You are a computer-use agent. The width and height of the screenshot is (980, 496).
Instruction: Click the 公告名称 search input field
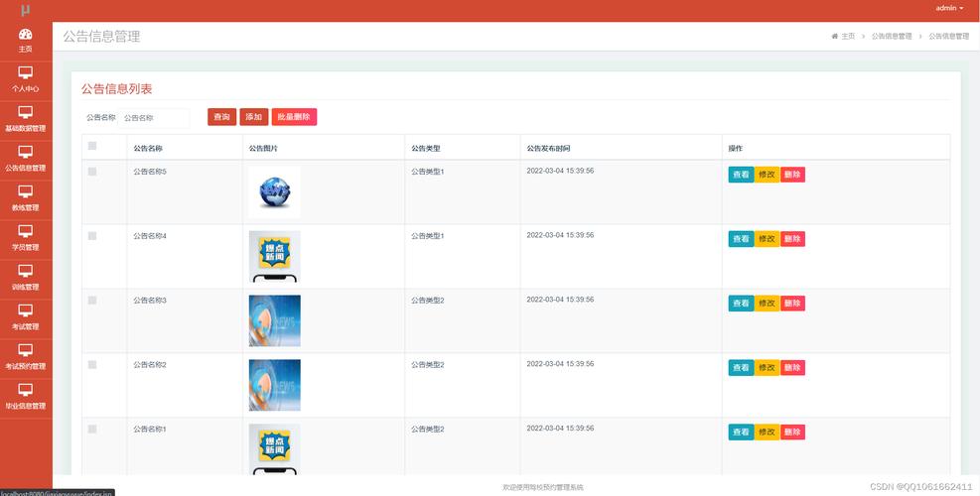coord(154,117)
